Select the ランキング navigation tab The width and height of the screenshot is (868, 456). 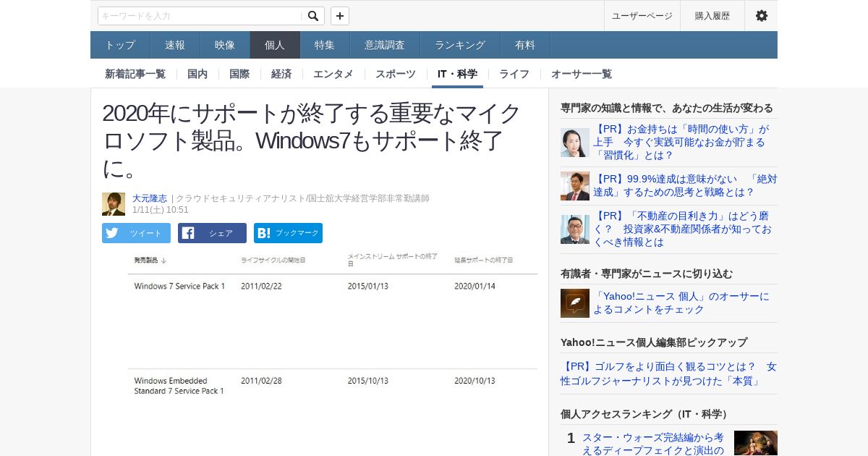tap(460, 45)
